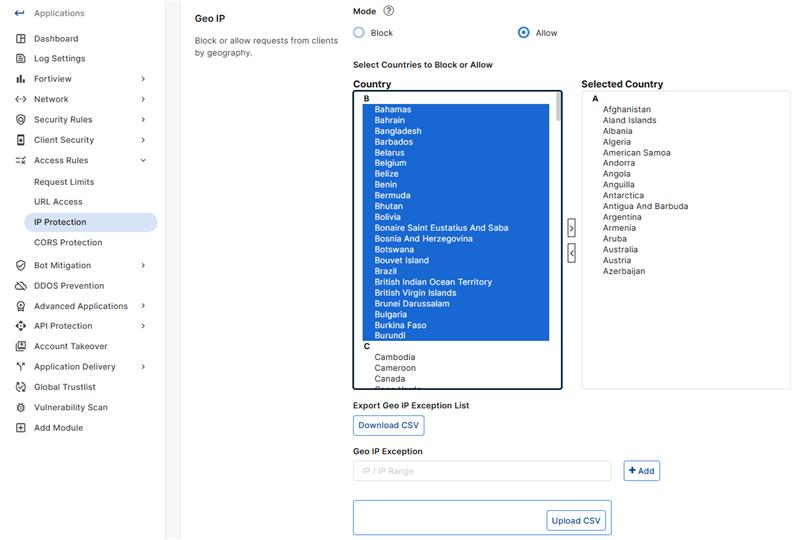Open the DDOS Prevention menu link
Viewport: 800px width, 540px height.
69,286
